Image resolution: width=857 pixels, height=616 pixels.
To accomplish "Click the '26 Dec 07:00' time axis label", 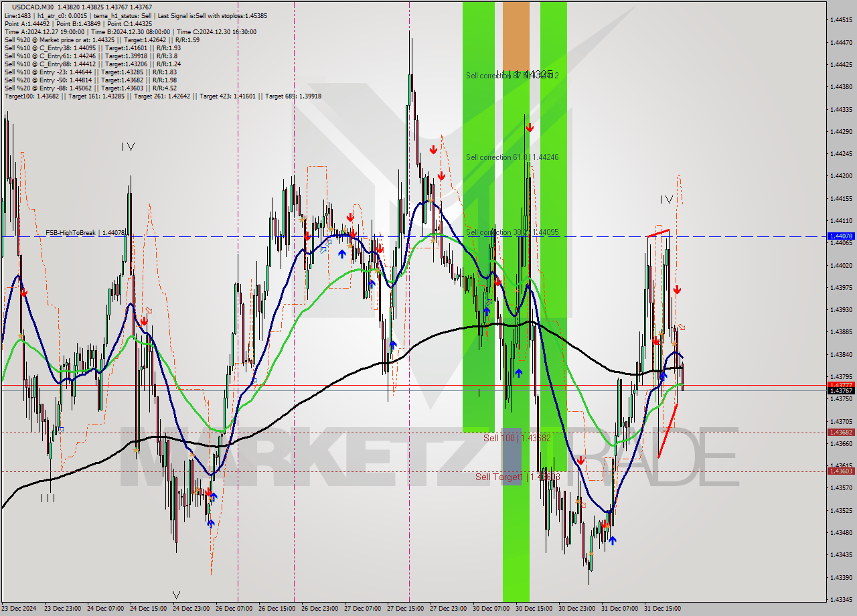I will (234, 609).
